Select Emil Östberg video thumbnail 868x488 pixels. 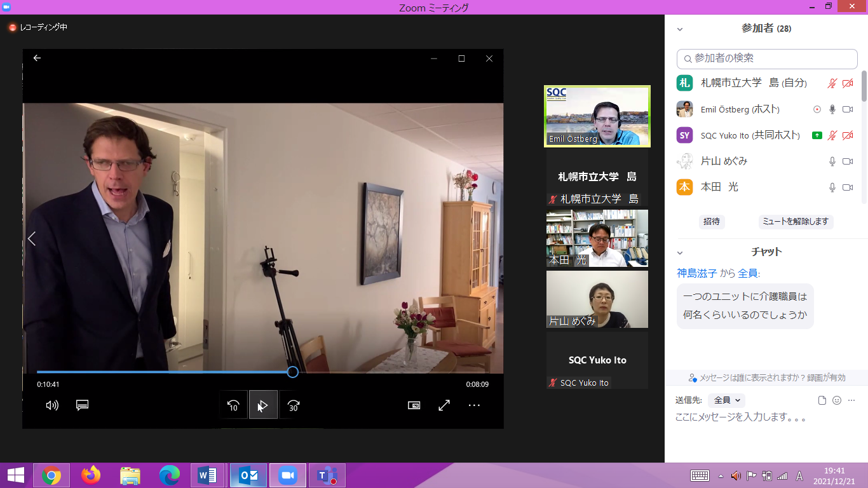point(597,116)
